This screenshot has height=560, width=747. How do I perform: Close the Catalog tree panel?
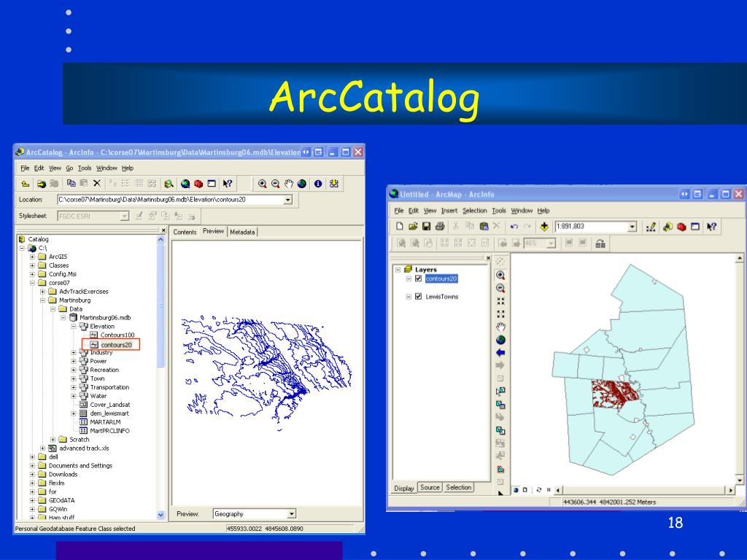(163, 230)
